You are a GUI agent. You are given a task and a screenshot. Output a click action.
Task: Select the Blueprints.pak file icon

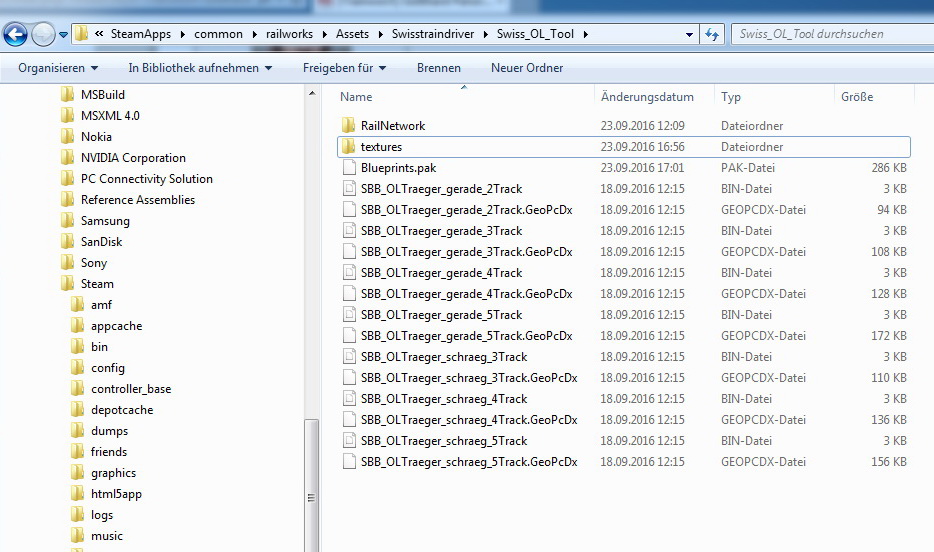pos(349,168)
